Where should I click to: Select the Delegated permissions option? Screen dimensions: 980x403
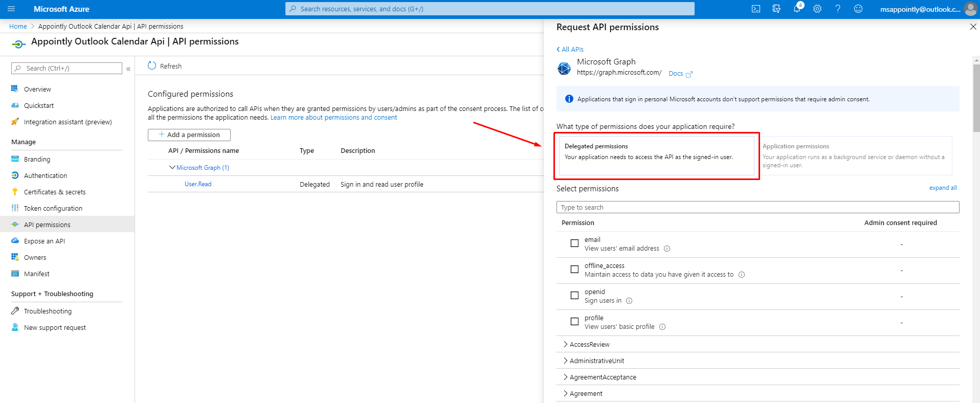pos(657,155)
